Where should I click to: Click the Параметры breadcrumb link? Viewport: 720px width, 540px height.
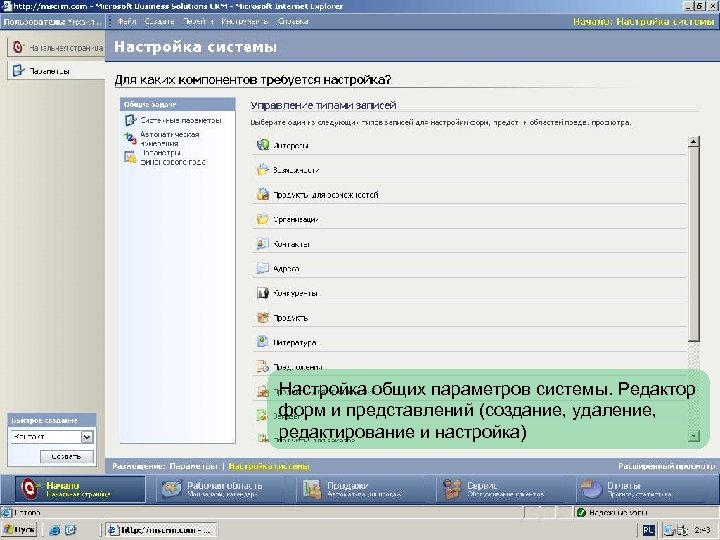point(193,466)
